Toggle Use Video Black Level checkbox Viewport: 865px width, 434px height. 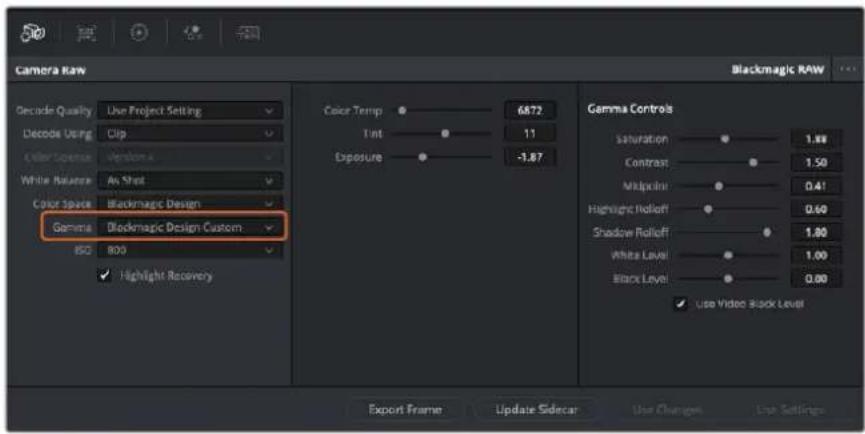coord(682,304)
